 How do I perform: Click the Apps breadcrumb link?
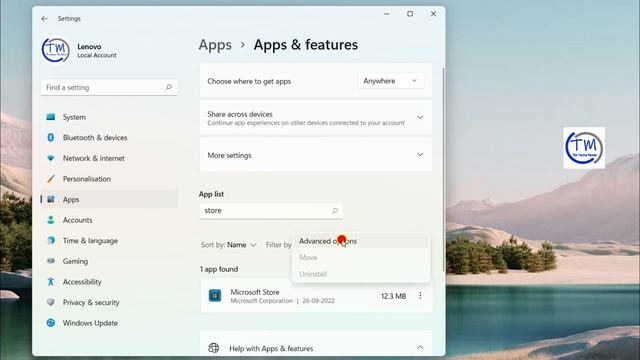[x=215, y=45]
